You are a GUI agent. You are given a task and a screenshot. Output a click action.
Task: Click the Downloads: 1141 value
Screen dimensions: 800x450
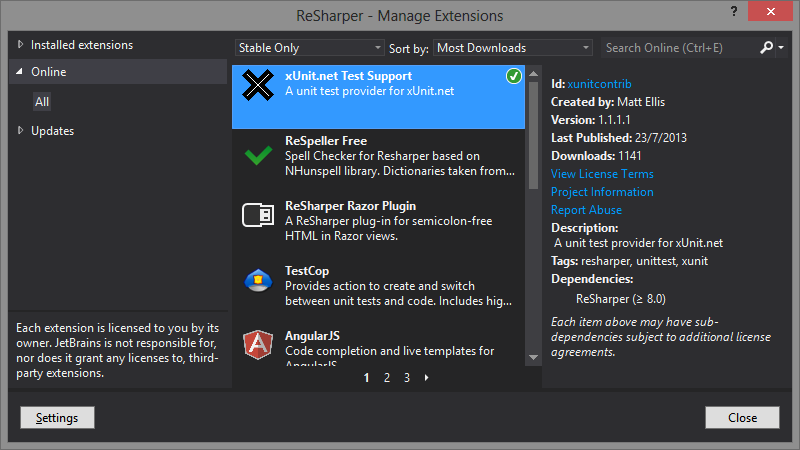pyautogui.click(x=630, y=156)
